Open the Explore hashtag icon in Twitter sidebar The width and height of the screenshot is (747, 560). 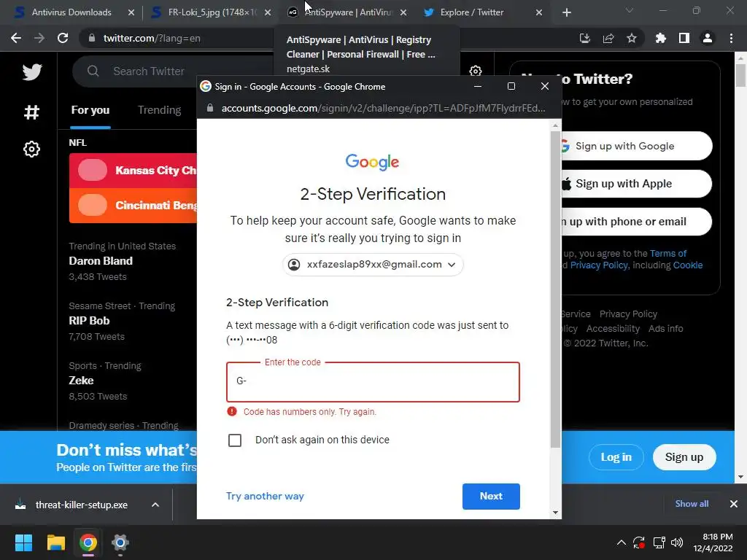31,112
